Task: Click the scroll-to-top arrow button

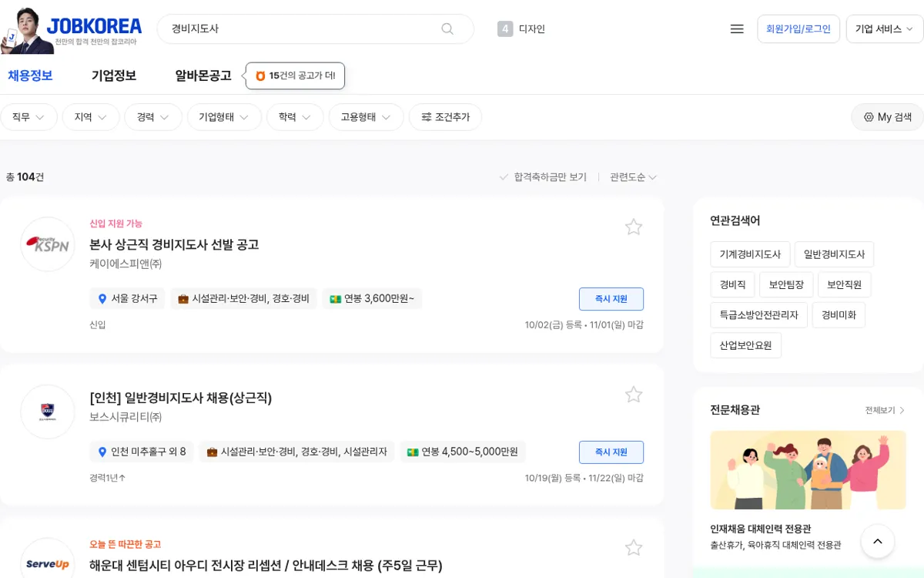Action: coord(878,542)
